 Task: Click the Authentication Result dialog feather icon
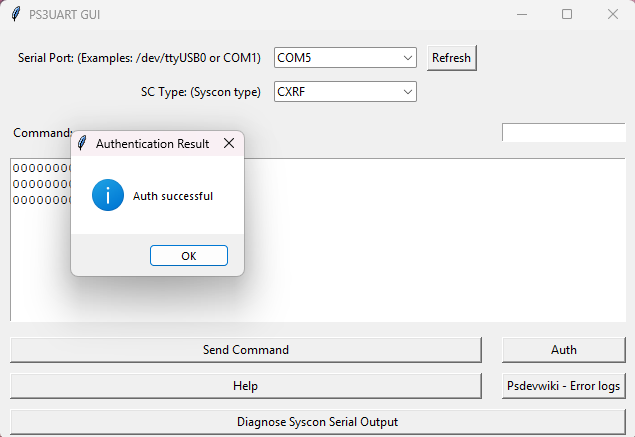coord(82,144)
